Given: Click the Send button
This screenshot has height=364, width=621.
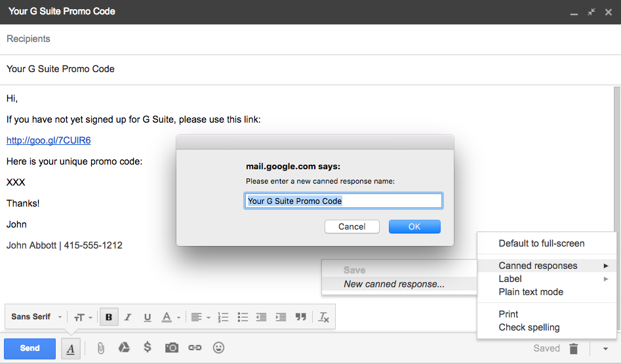Looking at the screenshot, I should pos(30,348).
